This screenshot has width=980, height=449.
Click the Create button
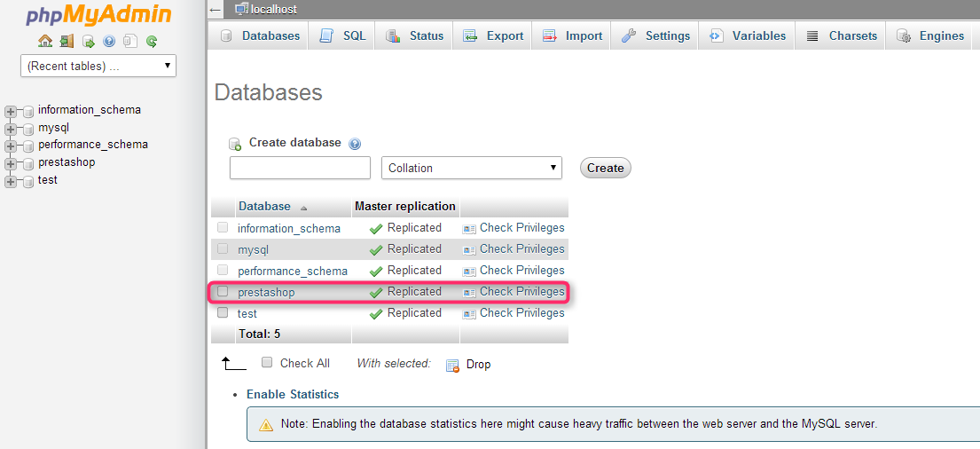[x=605, y=168]
